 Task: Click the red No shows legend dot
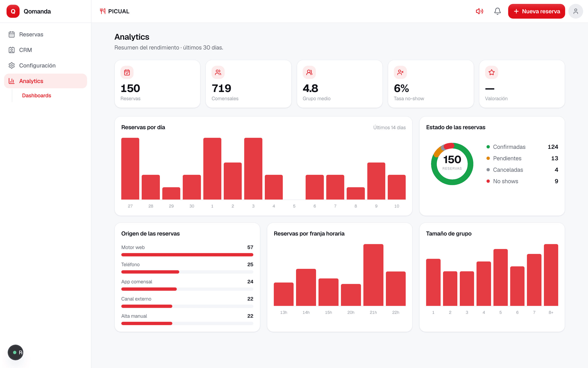click(488, 181)
